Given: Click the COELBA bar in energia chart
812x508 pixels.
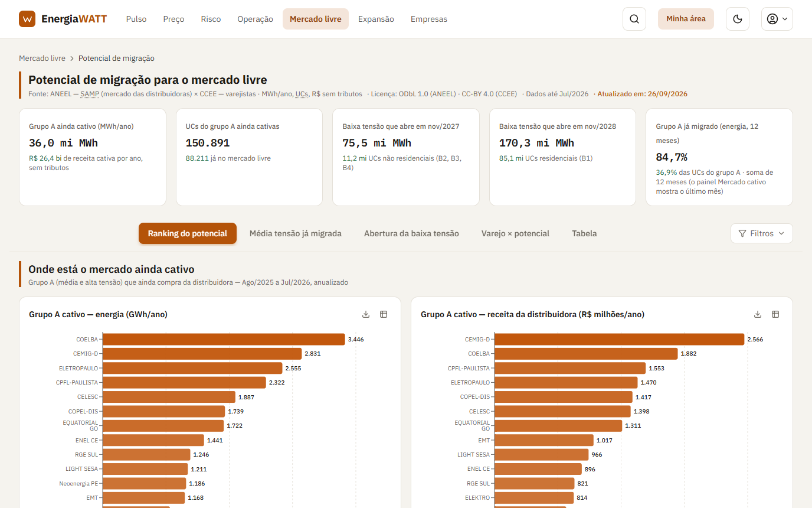Looking at the screenshot, I should pyautogui.click(x=224, y=340).
